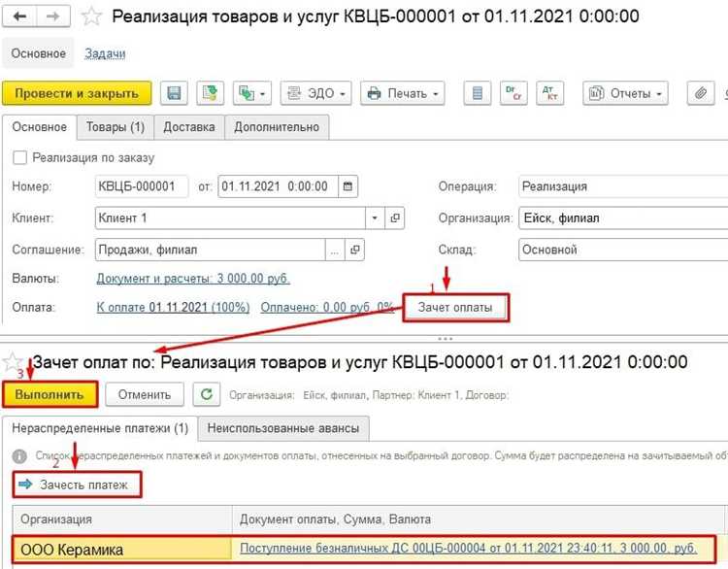Expand the Клиент dropdown arrow
Screen dimensions: 728x569
pyautogui.click(x=375, y=218)
